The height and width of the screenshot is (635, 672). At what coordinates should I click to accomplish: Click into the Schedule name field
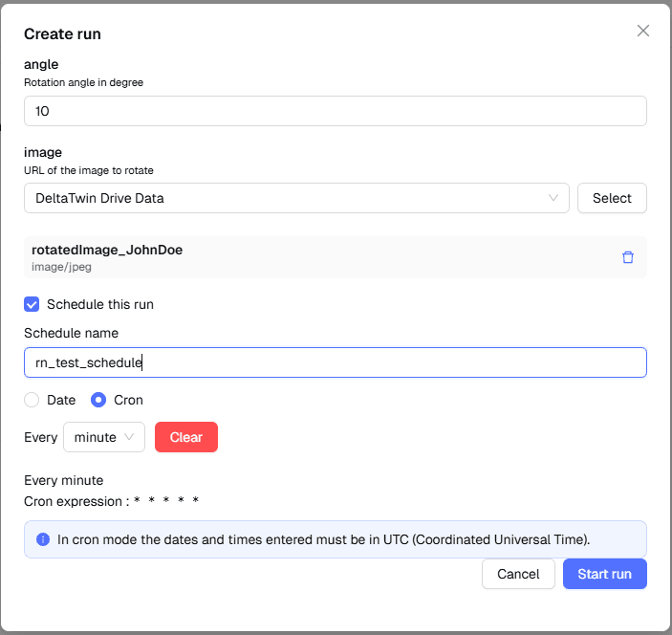pyautogui.click(x=335, y=362)
